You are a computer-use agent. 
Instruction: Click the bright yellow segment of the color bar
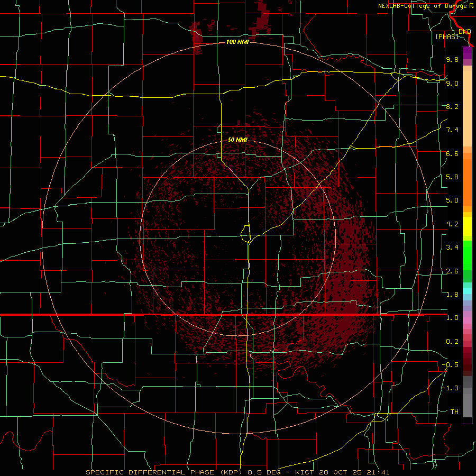(467, 226)
